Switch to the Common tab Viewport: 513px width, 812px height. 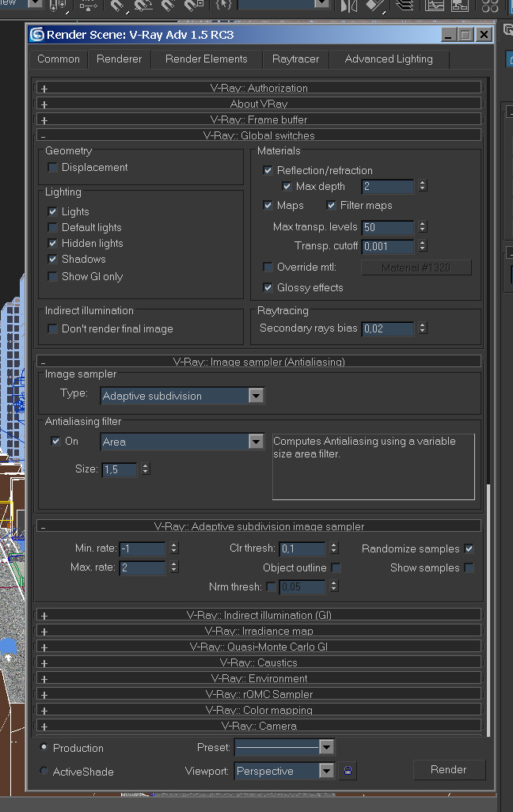click(59, 59)
